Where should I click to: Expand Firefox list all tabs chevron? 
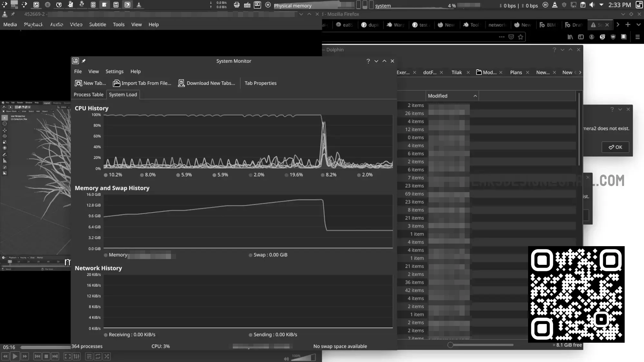point(638,25)
